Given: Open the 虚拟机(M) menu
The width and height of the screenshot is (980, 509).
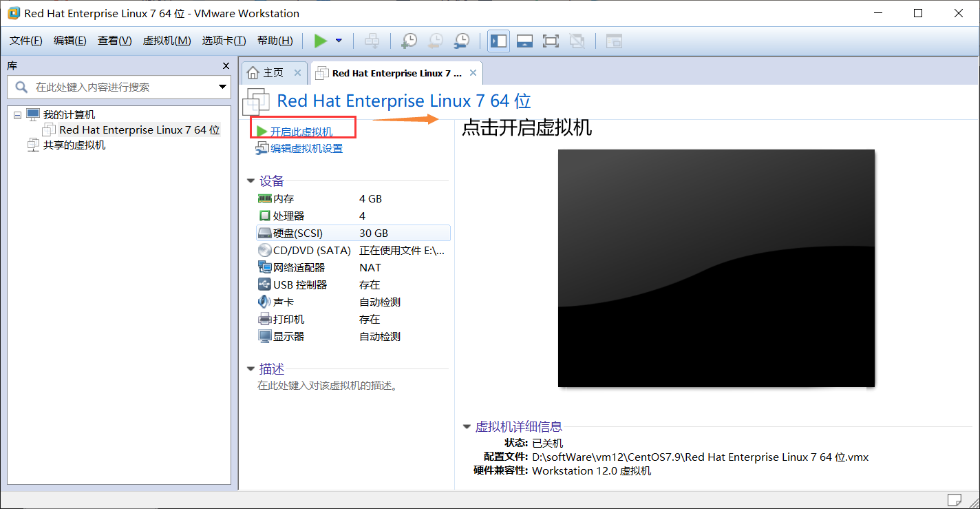Looking at the screenshot, I should [167, 41].
